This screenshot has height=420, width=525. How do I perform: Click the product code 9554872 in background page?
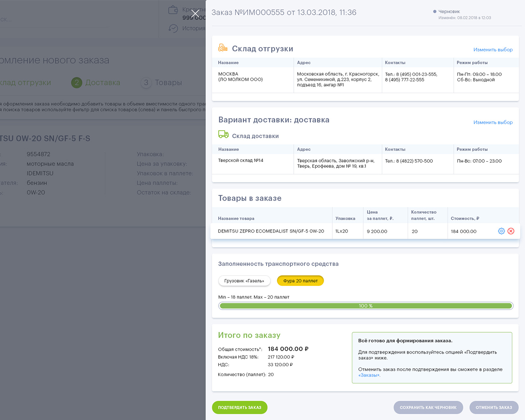click(x=39, y=154)
